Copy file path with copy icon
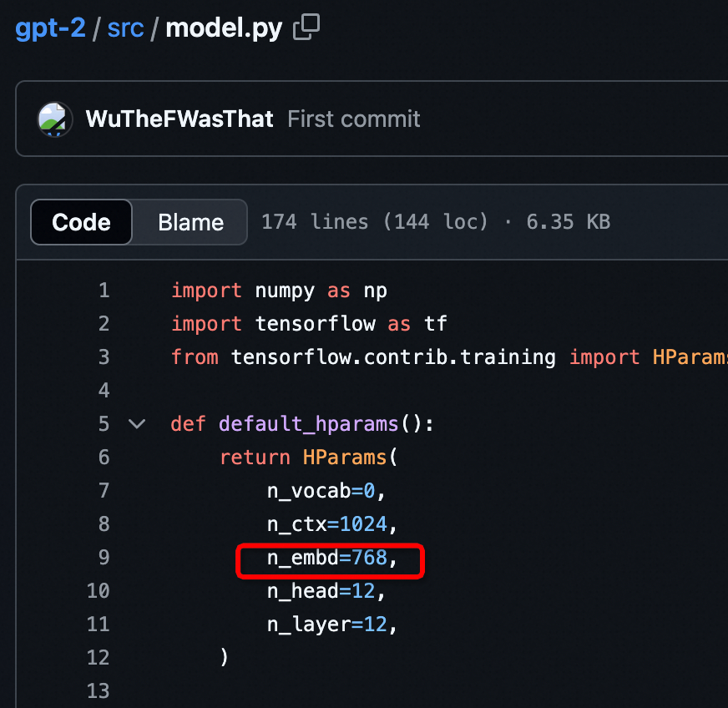The height and width of the screenshot is (708, 728). tap(306, 27)
